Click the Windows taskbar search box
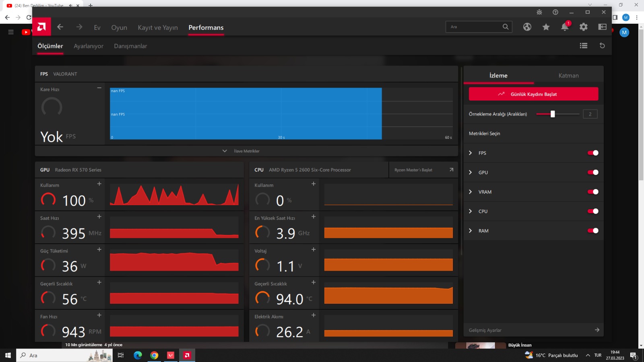This screenshot has height=362, width=644. coord(64,355)
